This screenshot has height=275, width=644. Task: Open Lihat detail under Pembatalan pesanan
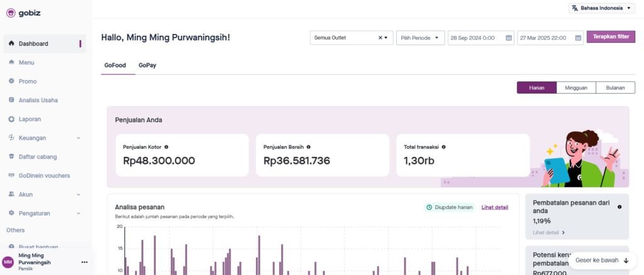548,232
